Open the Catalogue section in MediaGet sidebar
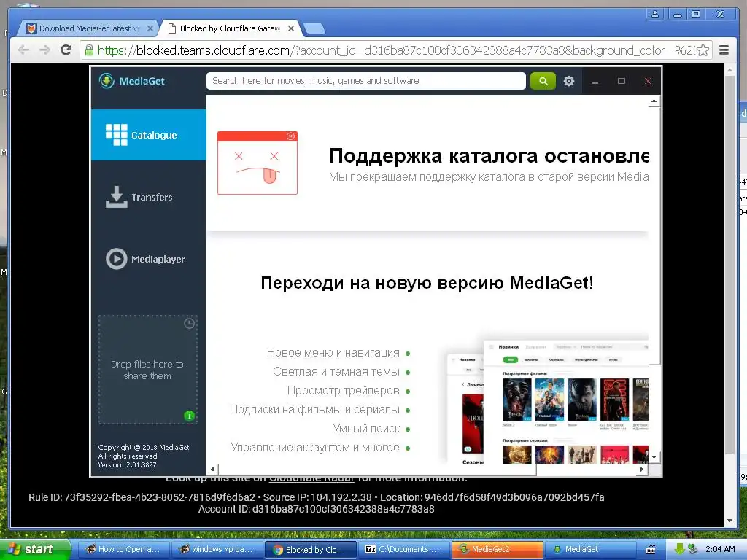 (148, 135)
